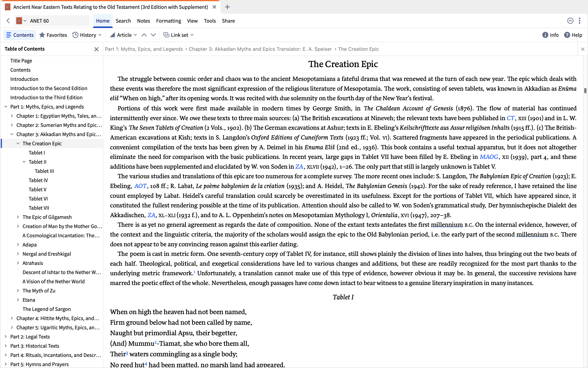Close the Ancient Near Eastern Texts tab

tap(214, 7)
